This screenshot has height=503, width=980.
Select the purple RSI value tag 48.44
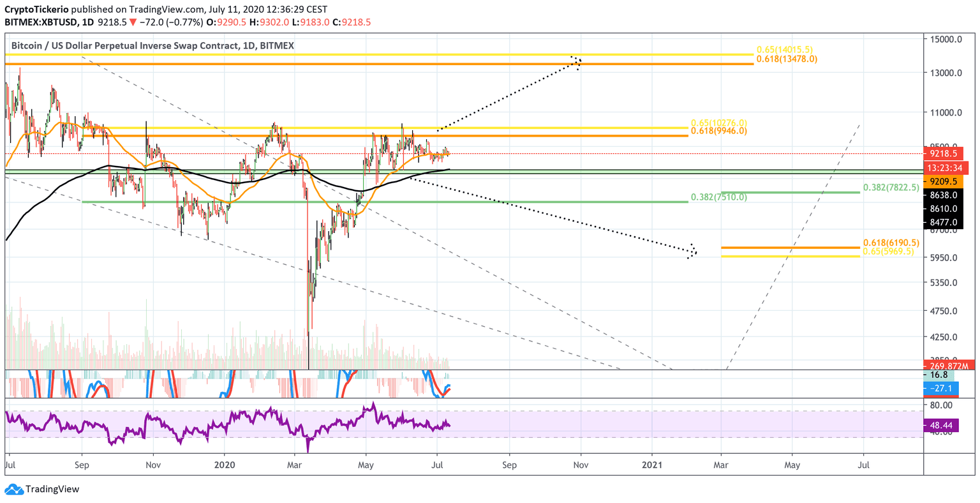[943, 424]
